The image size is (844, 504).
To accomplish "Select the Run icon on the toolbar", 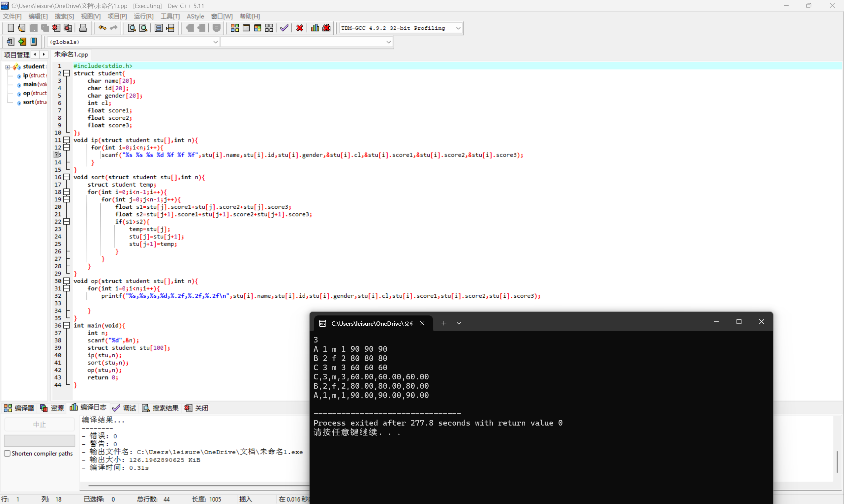I will click(247, 28).
